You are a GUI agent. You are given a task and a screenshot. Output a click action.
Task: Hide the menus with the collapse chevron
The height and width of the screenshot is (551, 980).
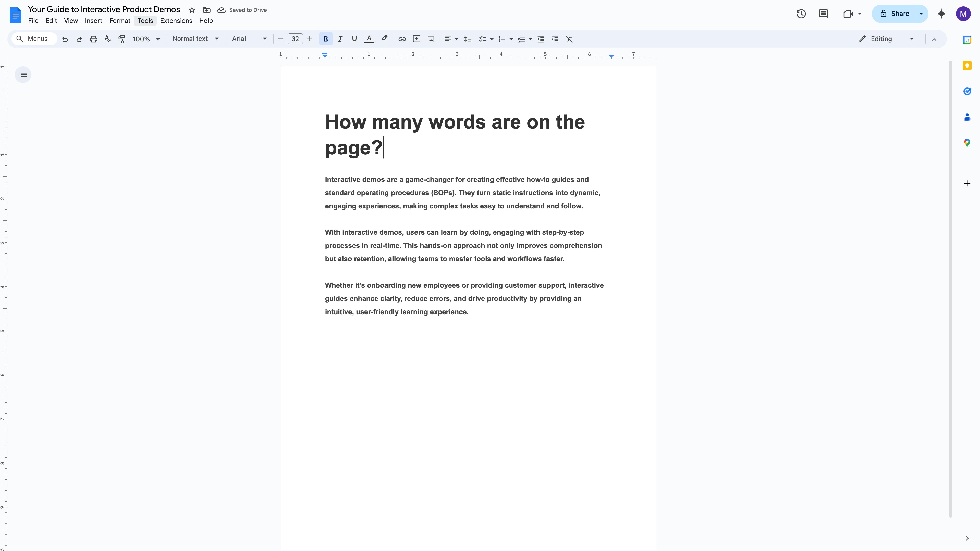934,39
